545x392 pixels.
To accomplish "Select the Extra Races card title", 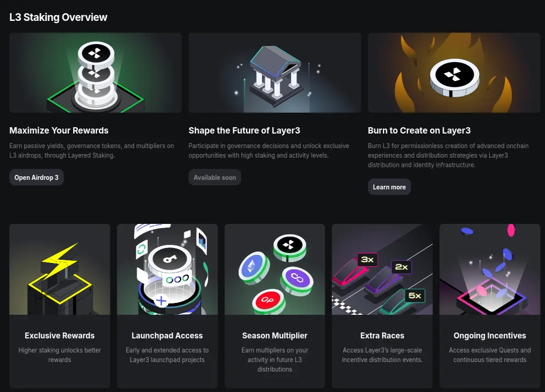I will click(382, 336).
